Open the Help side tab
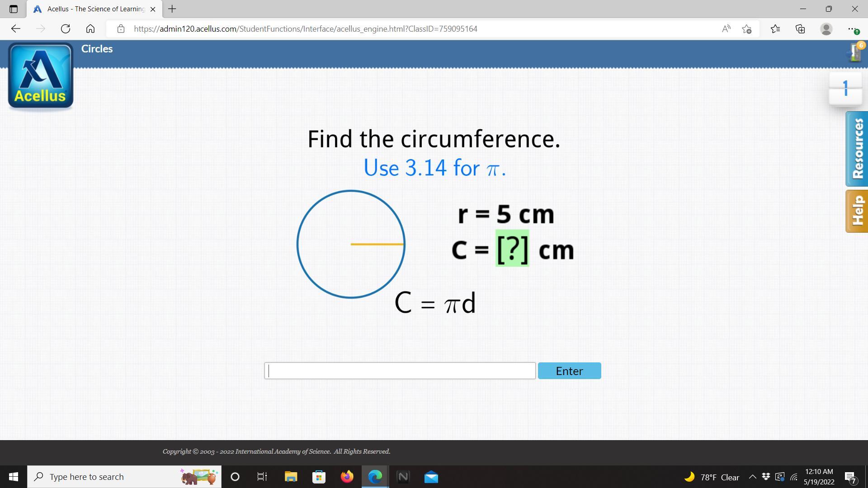The image size is (868, 488). 857,211
